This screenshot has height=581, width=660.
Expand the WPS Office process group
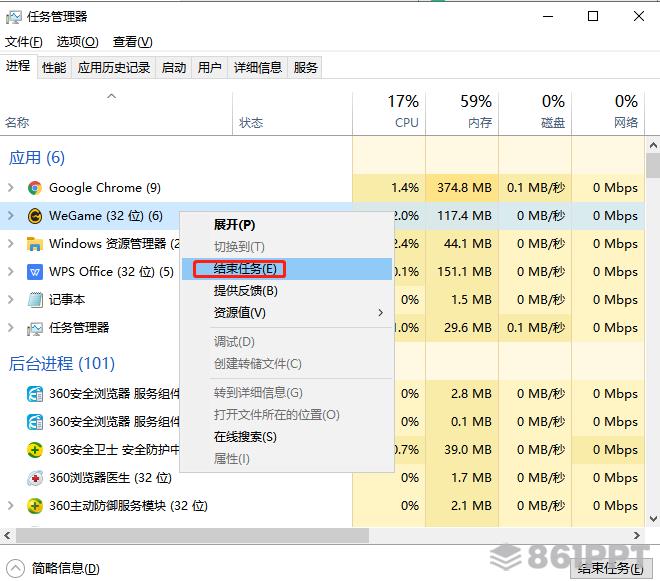pos(11,272)
